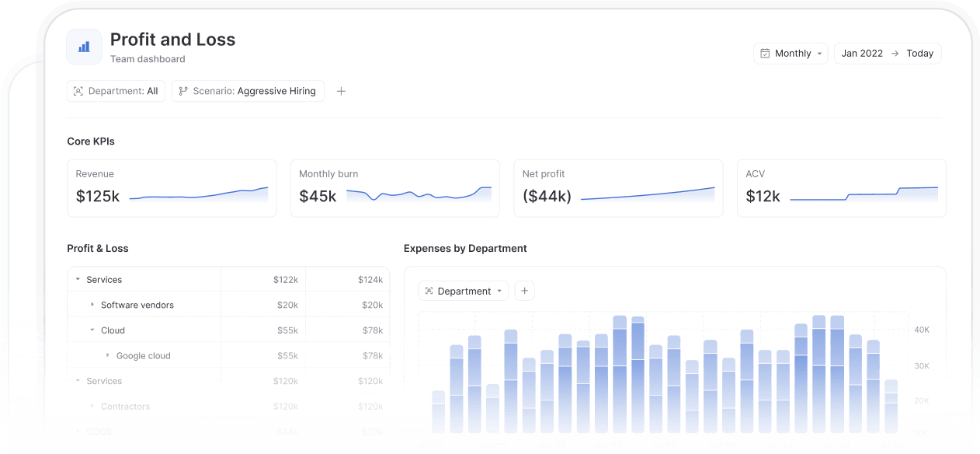Screen dimensions: 980x454
Task: Click the scan icon in chart Department dropdown
Action: point(429,291)
